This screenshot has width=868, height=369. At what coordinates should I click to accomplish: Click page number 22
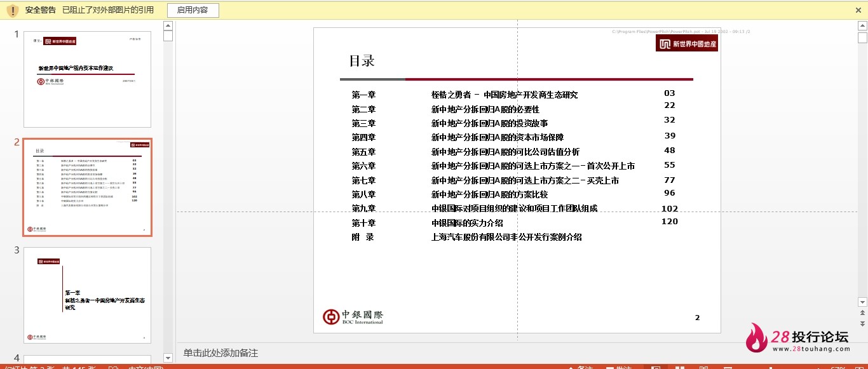tap(670, 105)
